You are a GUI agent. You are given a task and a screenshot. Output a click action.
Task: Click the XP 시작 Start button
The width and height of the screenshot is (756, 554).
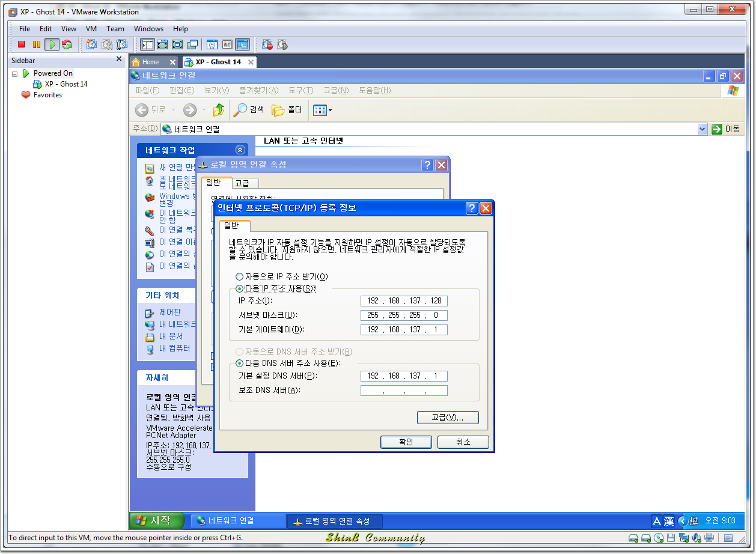[x=153, y=520]
